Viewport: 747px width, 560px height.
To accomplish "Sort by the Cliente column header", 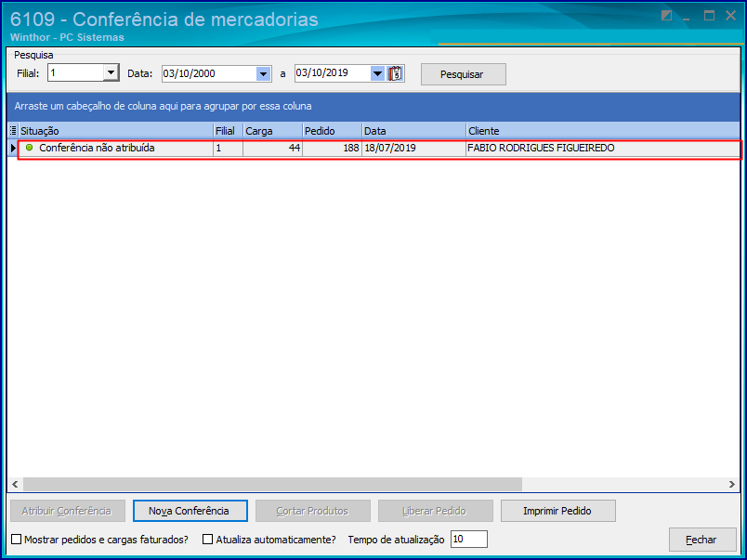I will (603, 131).
